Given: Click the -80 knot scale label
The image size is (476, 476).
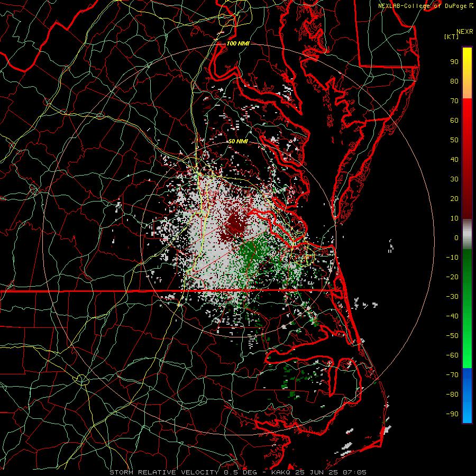Looking at the screenshot, I should (x=452, y=395).
